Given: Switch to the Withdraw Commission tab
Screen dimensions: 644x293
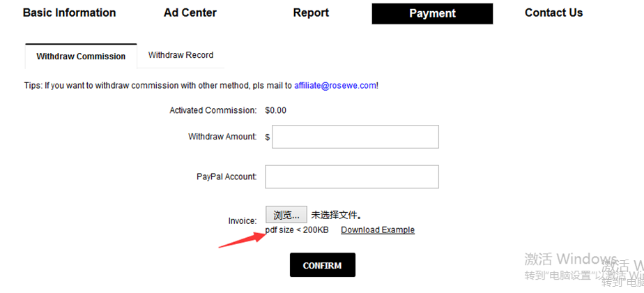Looking at the screenshot, I should pos(81,56).
